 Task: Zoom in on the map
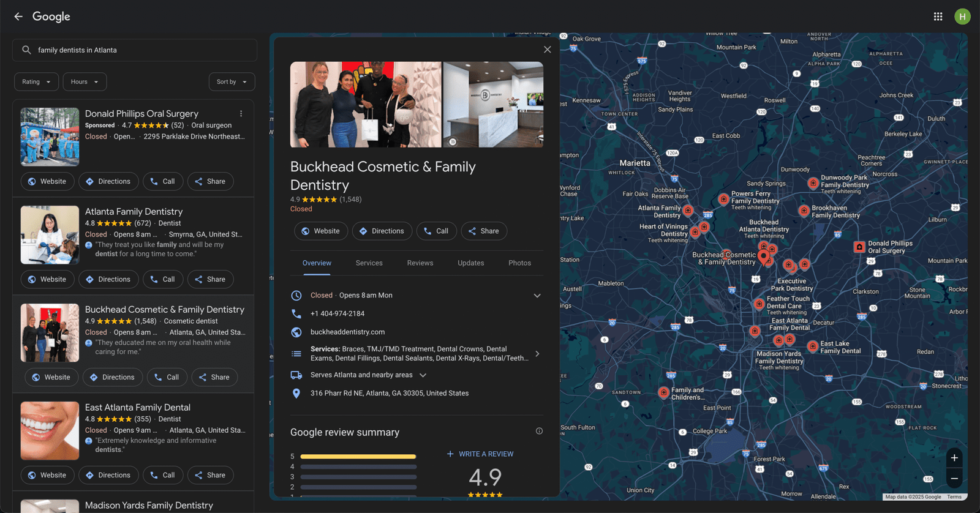[954, 458]
